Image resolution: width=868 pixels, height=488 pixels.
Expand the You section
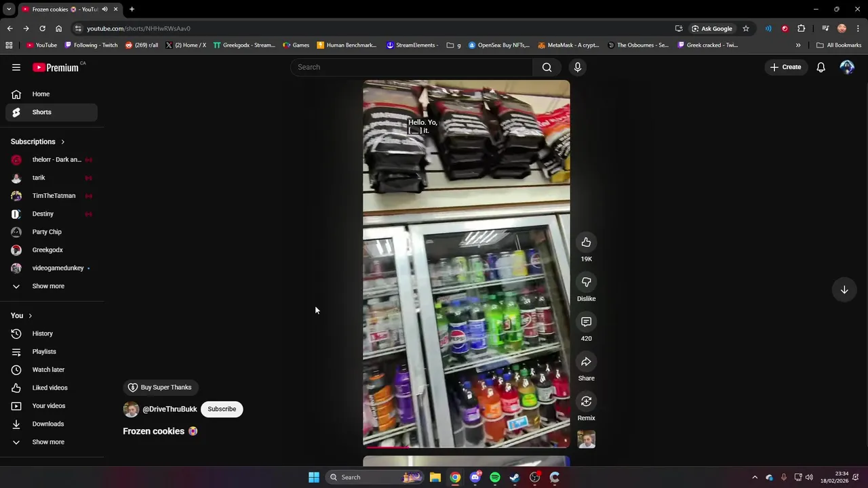(x=22, y=316)
